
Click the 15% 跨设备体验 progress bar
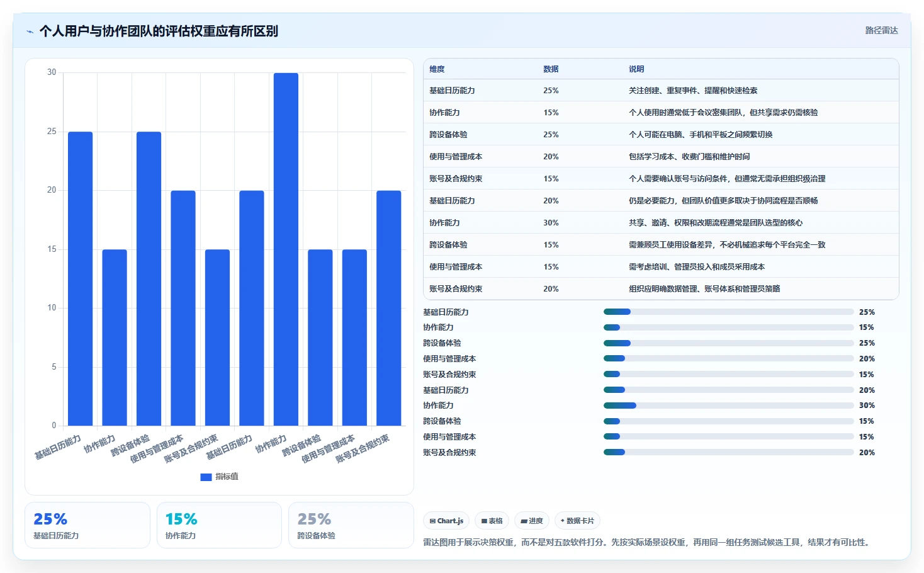click(x=728, y=421)
